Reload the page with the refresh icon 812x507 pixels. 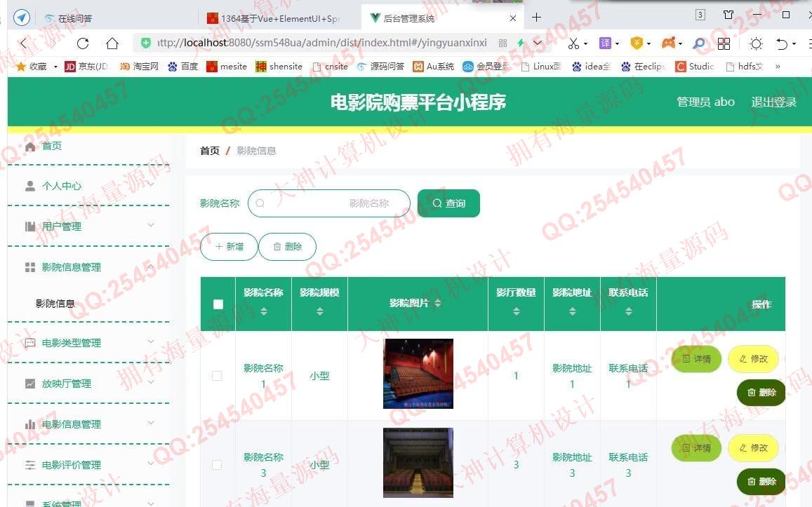click(x=83, y=43)
